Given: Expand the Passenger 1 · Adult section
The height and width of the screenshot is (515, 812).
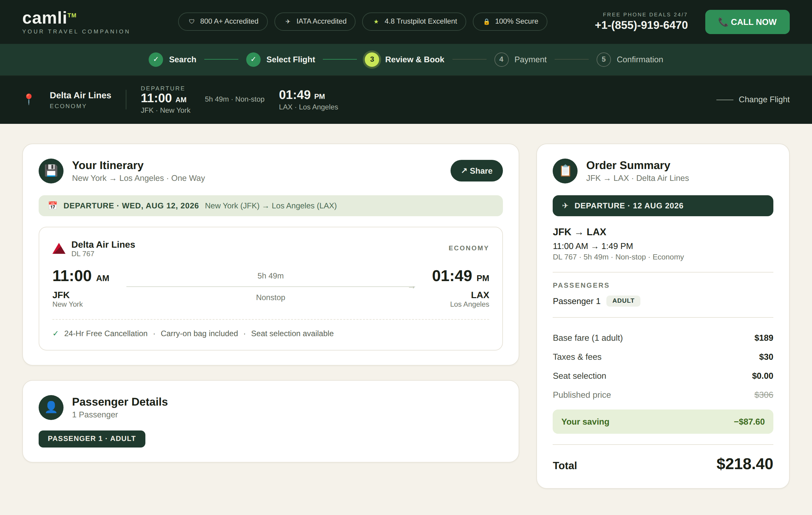Looking at the screenshot, I should coord(92,439).
